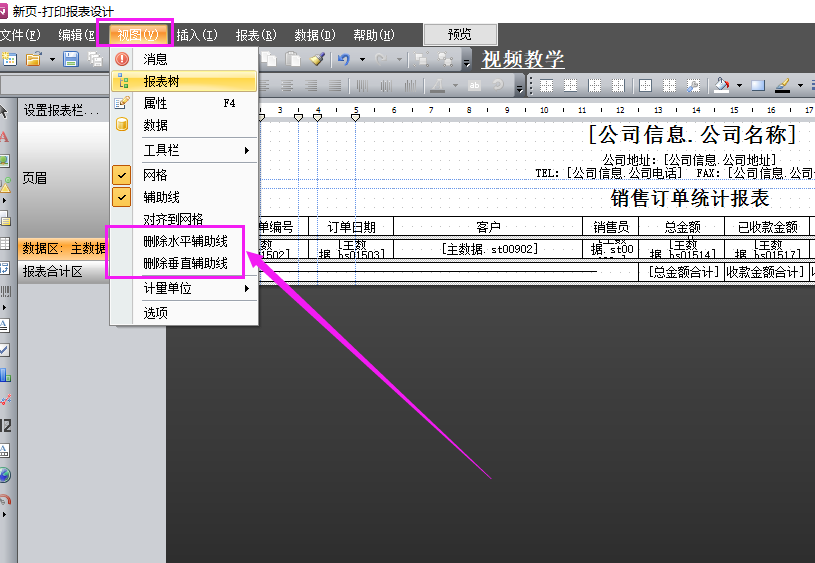The image size is (815, 563).
Task: Select 删除水平辅助线 menu entry
Action: pyautogui.click(x=185, y=241)
